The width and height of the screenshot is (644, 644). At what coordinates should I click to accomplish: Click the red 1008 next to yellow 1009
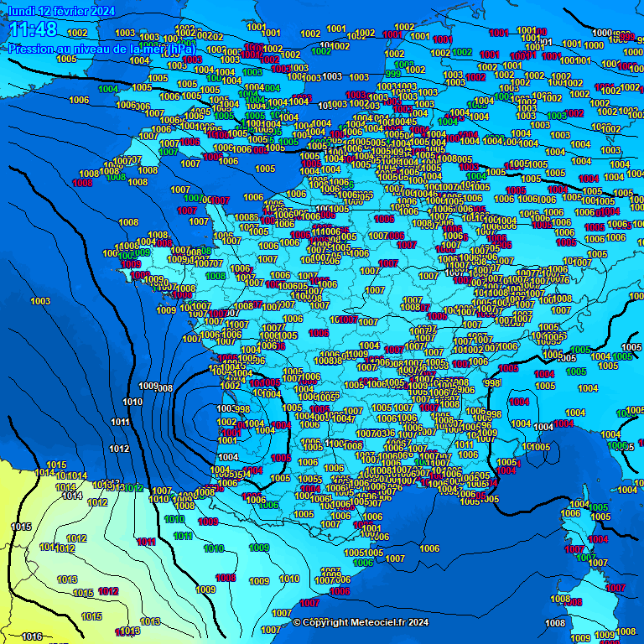click(x=226, y=578)
